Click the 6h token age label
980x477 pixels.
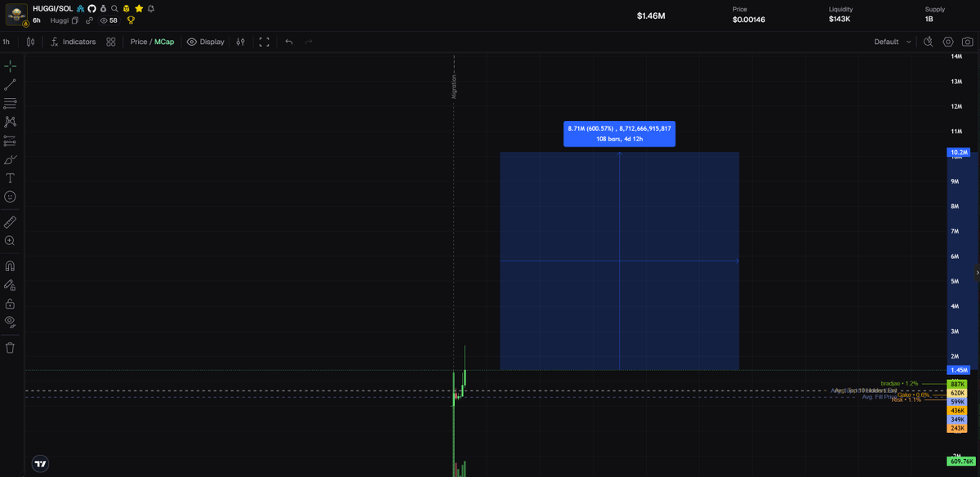click(37, 20)
